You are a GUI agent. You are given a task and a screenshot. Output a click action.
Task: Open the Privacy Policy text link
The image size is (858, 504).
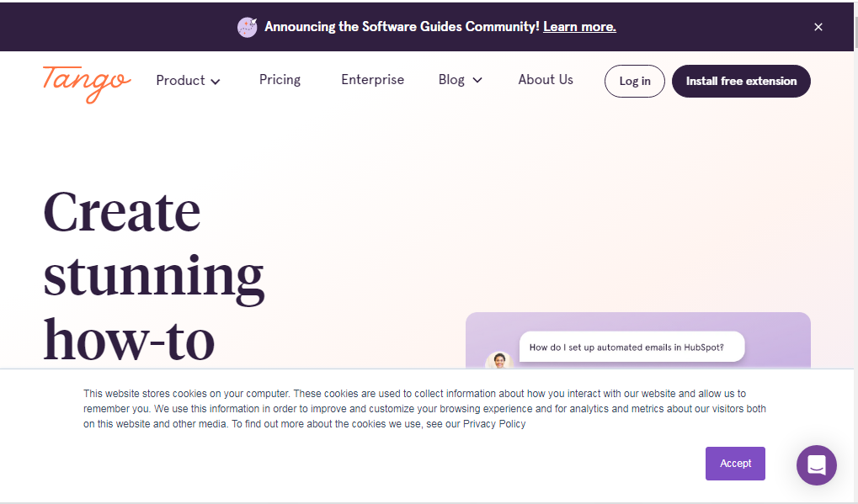493,424
